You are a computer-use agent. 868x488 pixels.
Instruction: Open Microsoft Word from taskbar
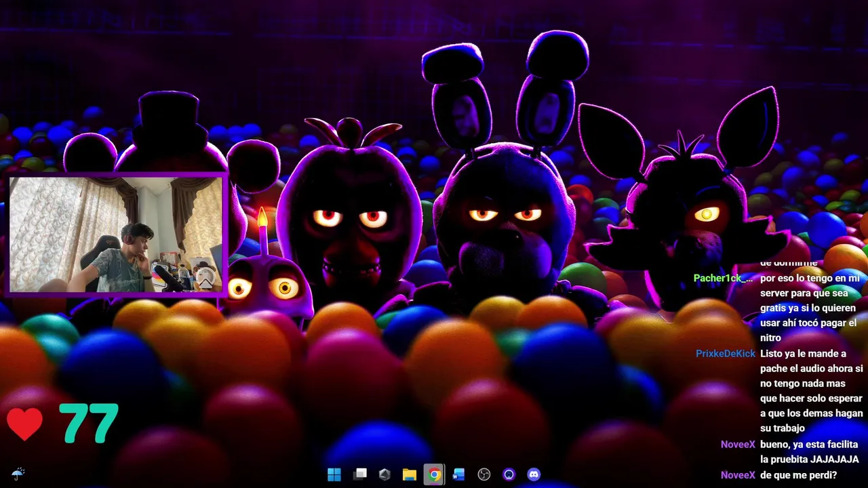click(459, 474)
